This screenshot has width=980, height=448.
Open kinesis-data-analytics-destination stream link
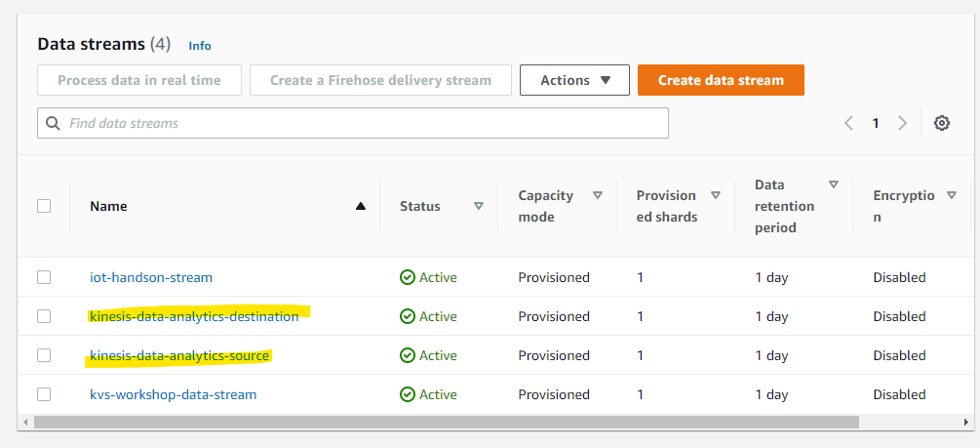(194, 316)
